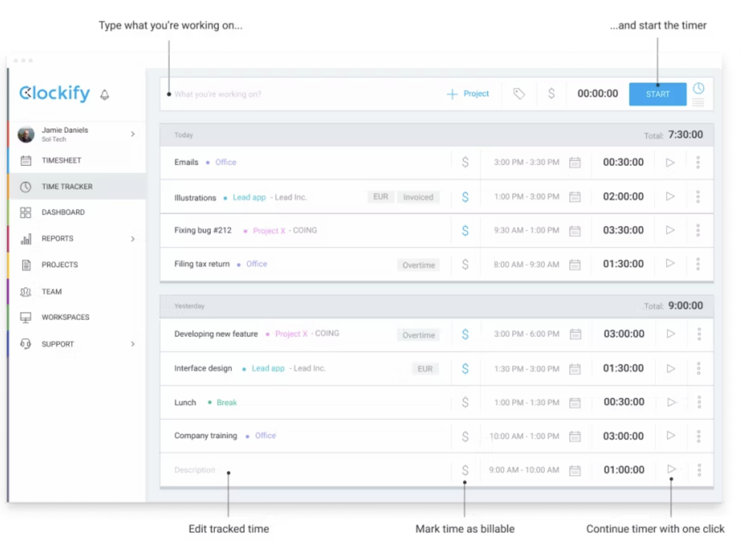The height and width of the screenshot is (560, 742).
Task: Select the Developing new feature description
Action: click(216, 334)
